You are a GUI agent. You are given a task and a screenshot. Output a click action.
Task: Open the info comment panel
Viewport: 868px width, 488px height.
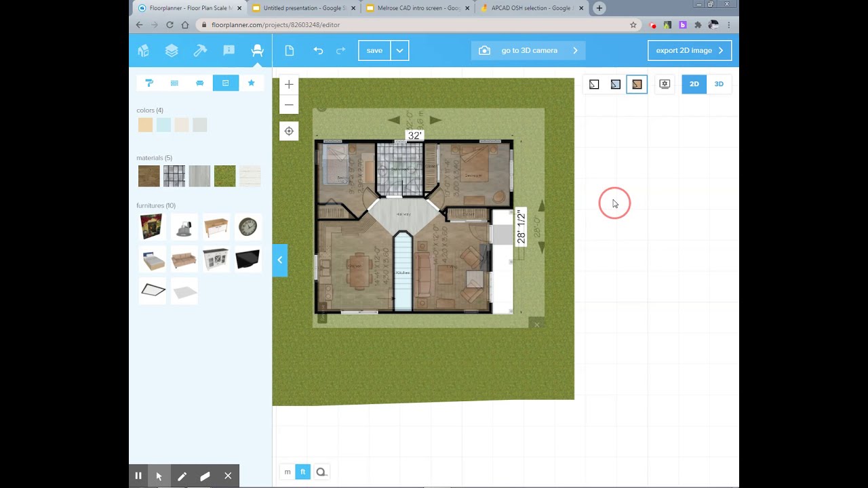point(229,51)
